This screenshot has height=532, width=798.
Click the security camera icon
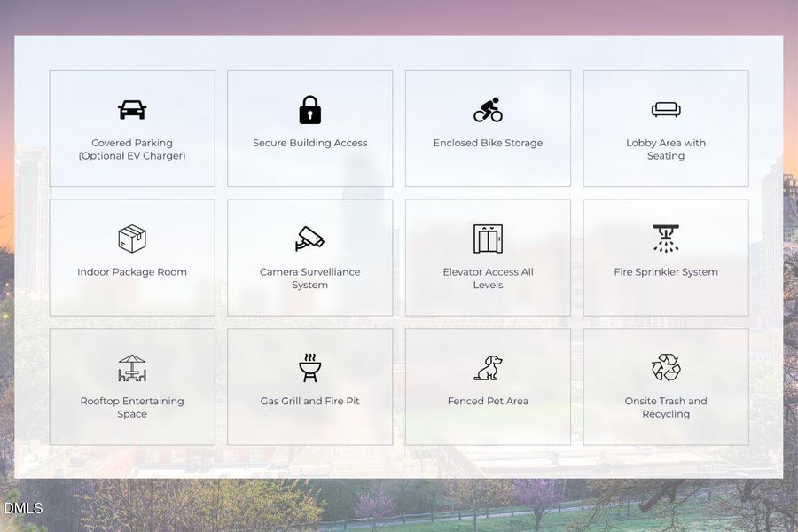pos(309,239)
